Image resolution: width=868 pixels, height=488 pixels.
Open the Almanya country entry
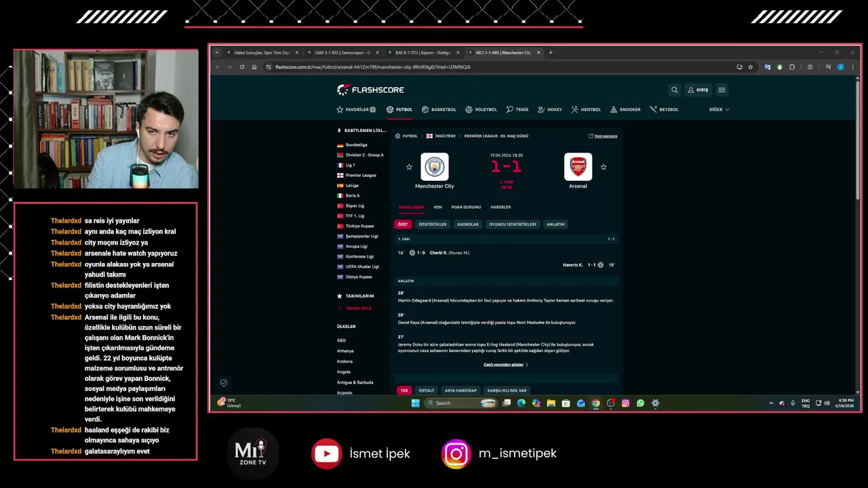[345, 351]
